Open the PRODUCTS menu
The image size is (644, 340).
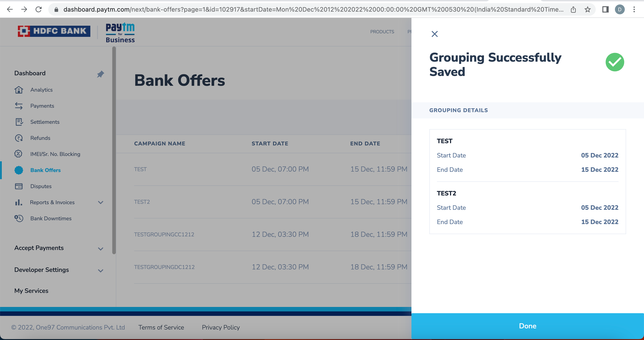[382, 32]
